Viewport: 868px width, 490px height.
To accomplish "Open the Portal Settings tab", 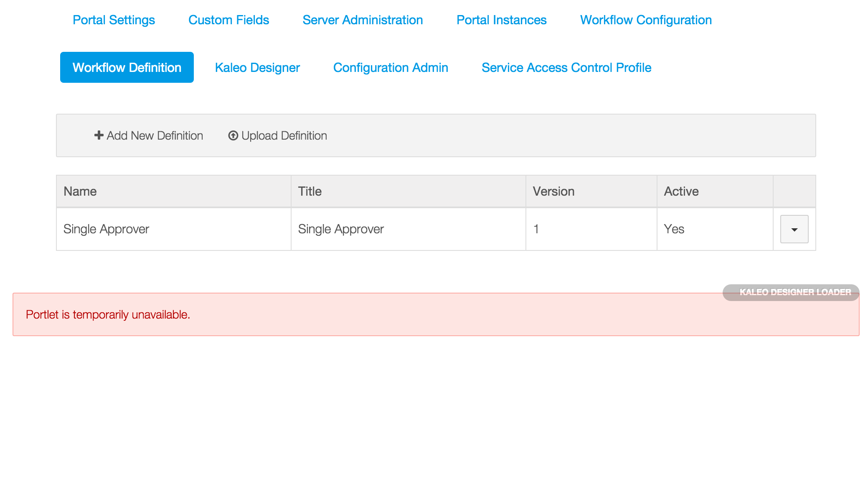I will click(114, 20).
